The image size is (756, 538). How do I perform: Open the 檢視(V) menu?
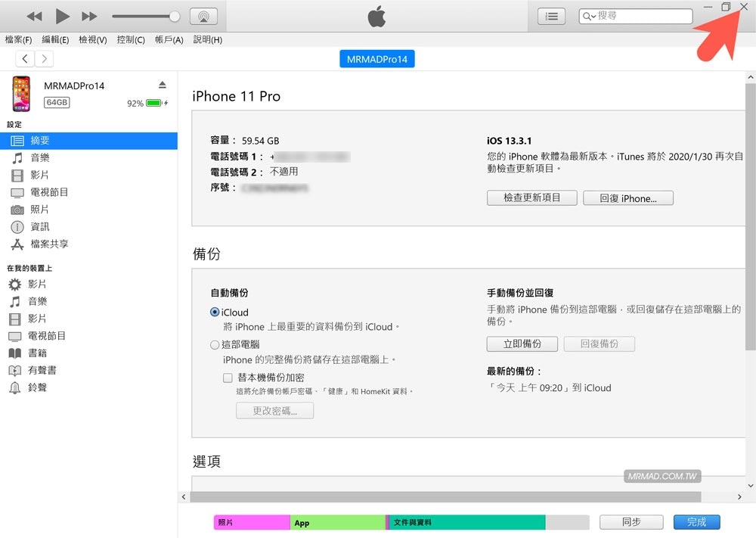pyautogui.click(x=92, y=39)
